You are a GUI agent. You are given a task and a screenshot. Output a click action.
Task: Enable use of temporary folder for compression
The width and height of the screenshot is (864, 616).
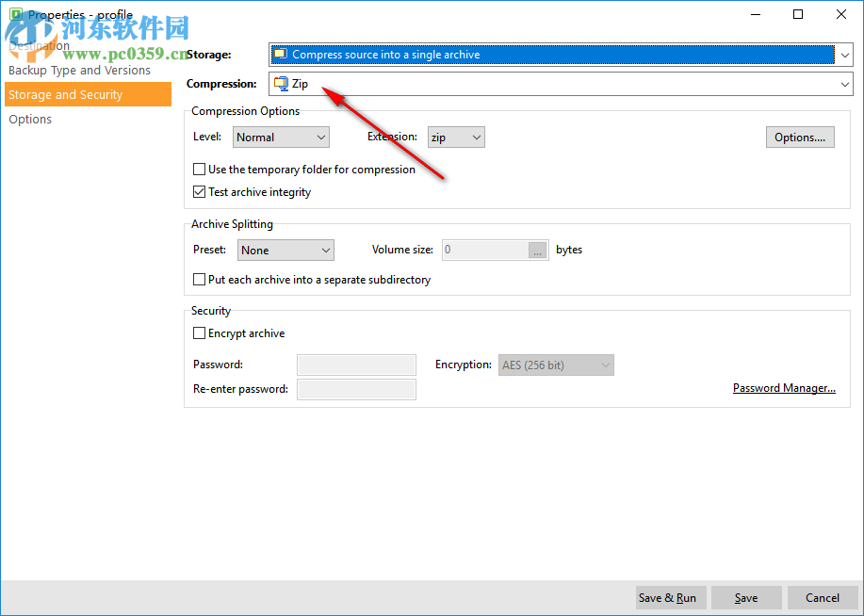(199, 169)
